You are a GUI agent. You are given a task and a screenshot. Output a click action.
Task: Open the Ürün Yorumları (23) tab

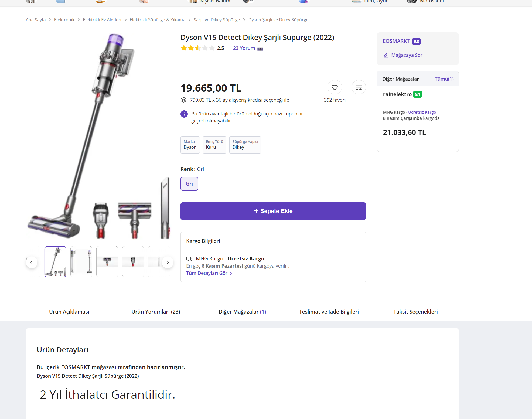coord(156,312)
